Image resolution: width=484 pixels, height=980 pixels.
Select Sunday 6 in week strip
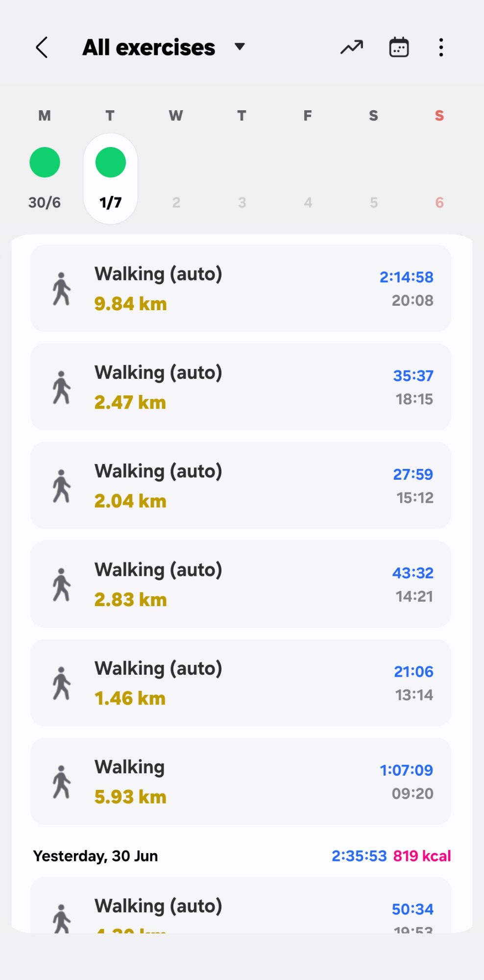(439, 202)
